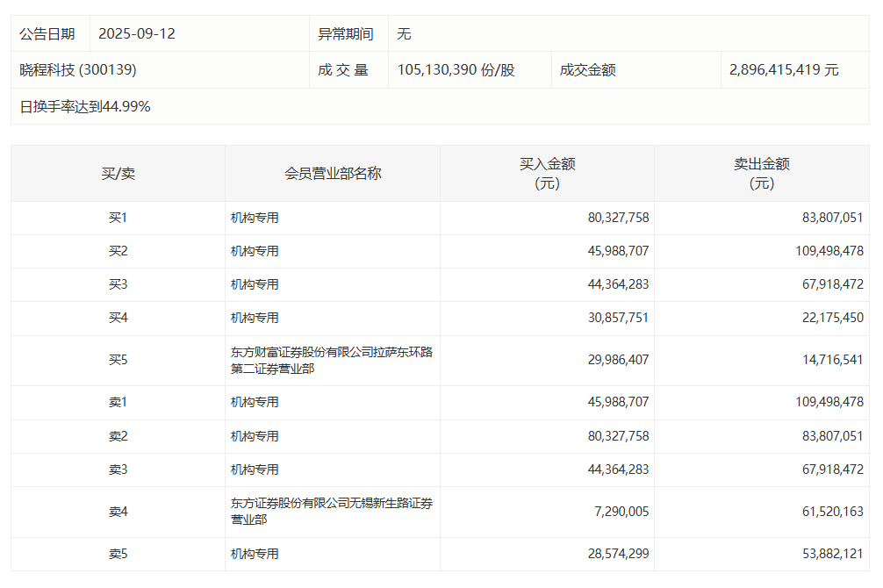Image resolution: width=883 pixels, height=588 pixels.
Task: Select the 机构专用 cell in row 买2
Action: [254, 251]
